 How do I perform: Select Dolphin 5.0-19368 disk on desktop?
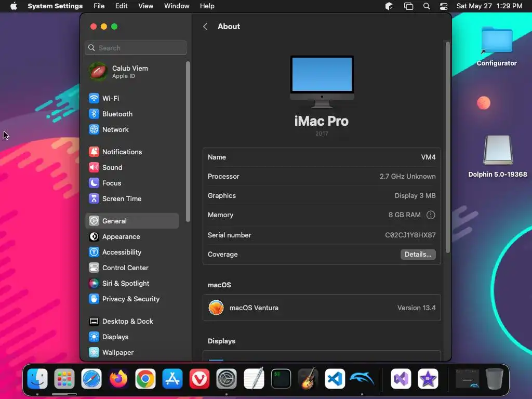tap(497, 156)
